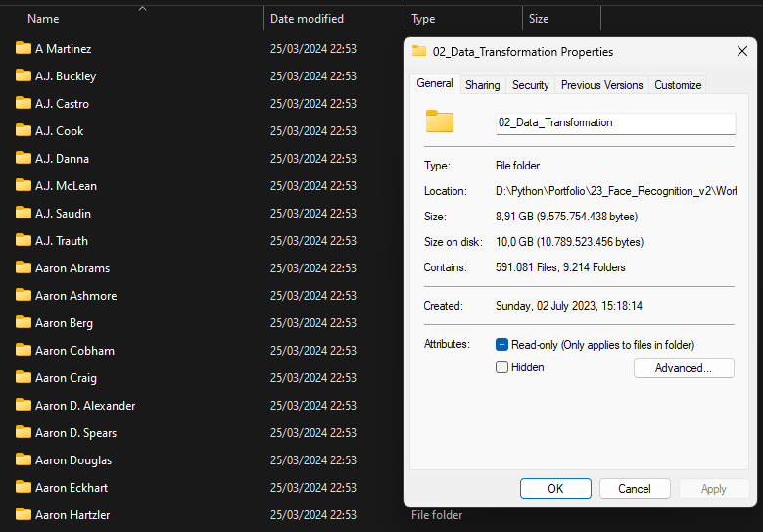
Task: Select the Aaron Cobham folder icon
Action: [x=23, y=350]
